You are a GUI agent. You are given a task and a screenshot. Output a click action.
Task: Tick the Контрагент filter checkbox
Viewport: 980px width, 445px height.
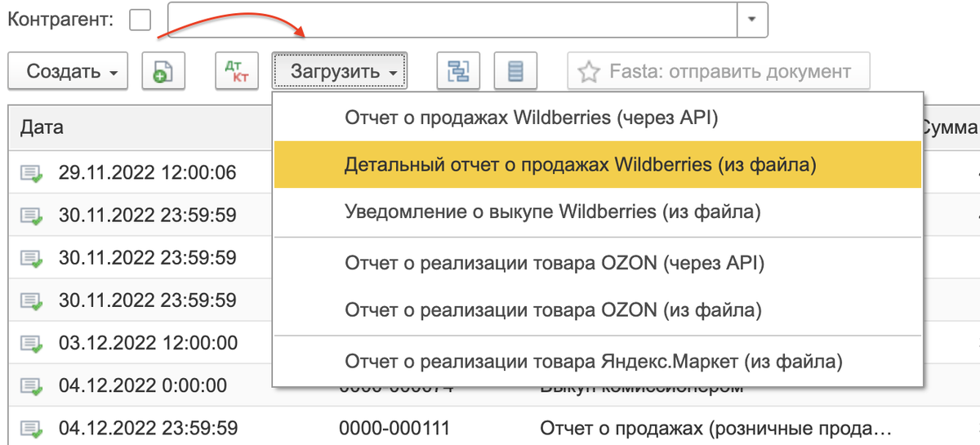[x=140, y=20]
